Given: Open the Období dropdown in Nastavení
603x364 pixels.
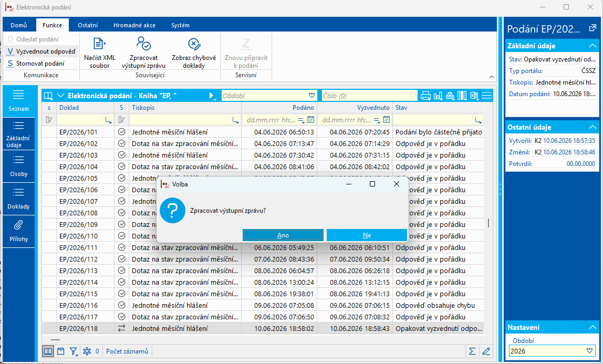Looking at the screenshot, I should [589, 350].
